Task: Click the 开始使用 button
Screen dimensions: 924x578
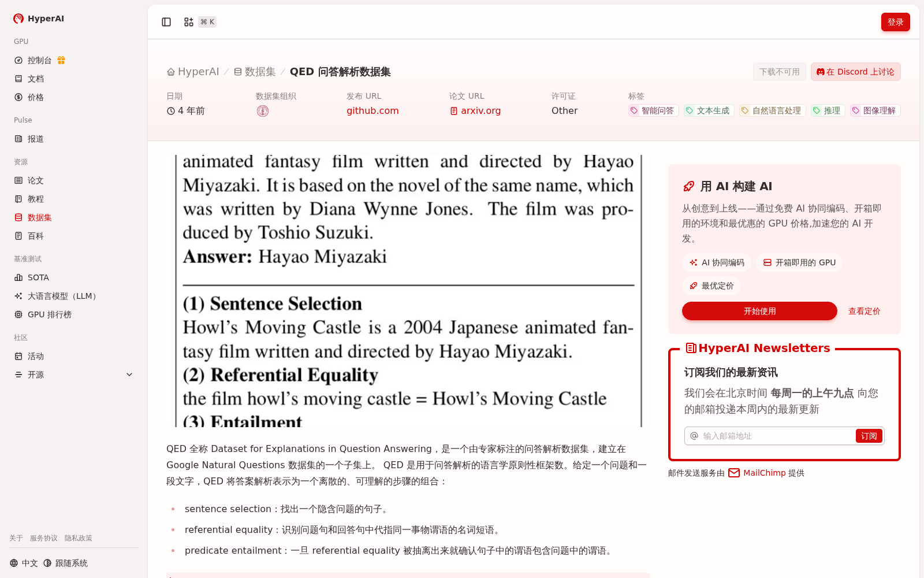Action: (759, 311)
